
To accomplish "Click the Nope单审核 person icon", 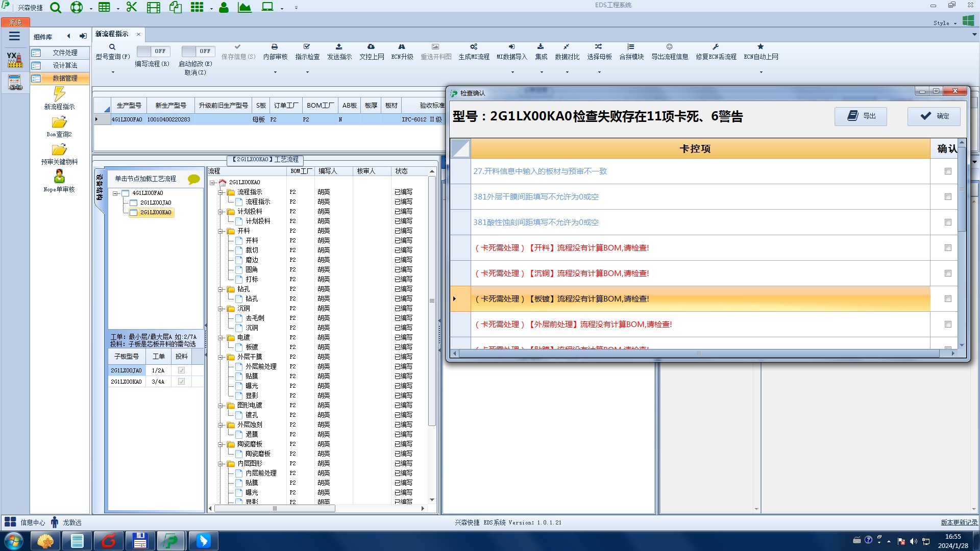I will point(59,177).
